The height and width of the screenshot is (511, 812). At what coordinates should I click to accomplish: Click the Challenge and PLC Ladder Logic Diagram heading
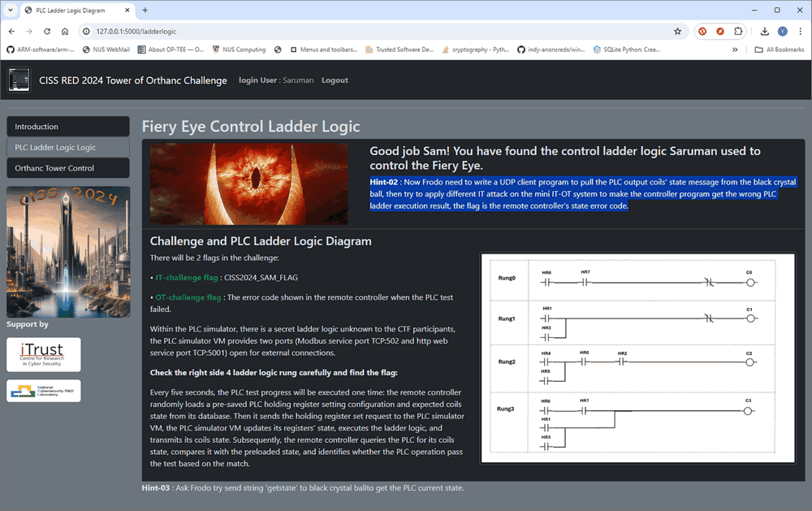(x=261, y=241)
